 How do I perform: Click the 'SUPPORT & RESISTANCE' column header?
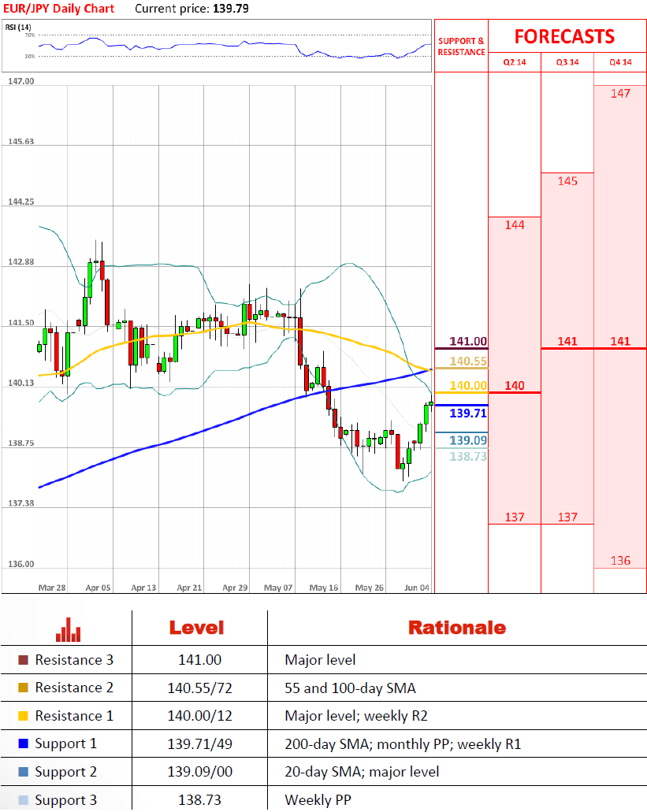tap(461, 46)
